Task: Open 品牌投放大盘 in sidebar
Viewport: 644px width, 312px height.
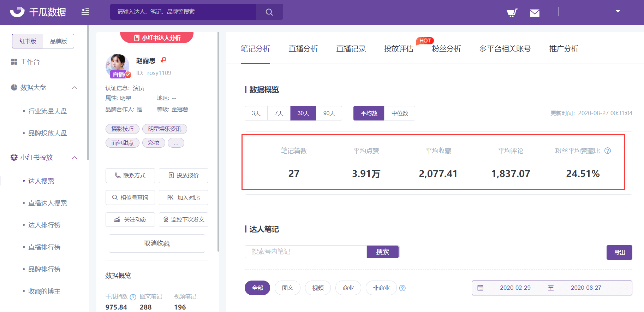Action: point(48,133)
